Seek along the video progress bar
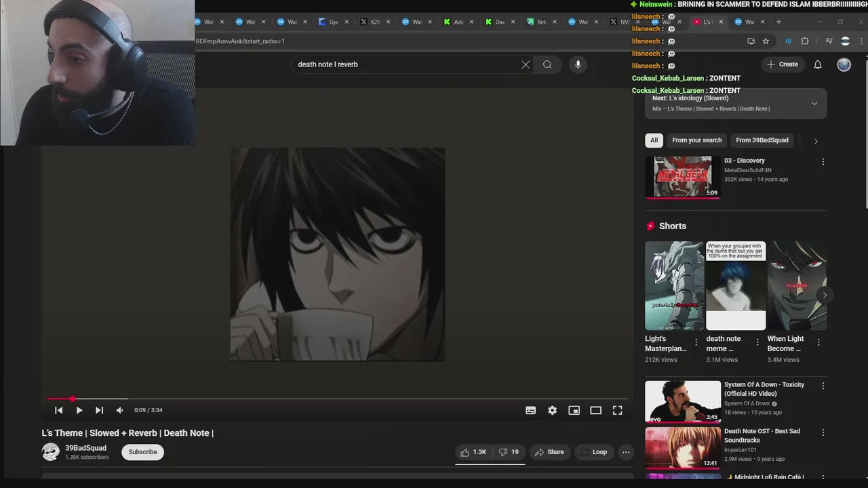 [x=336, y=399]
